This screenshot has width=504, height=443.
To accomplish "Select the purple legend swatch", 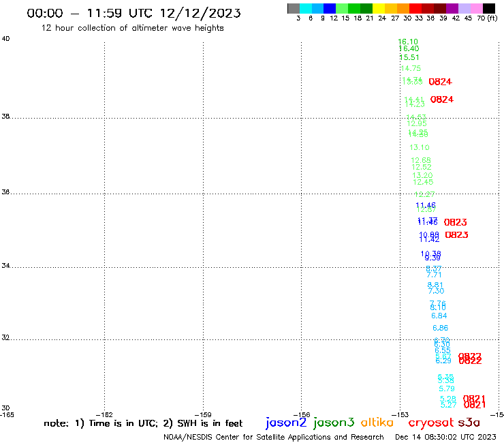I will (x=452, y=8).
